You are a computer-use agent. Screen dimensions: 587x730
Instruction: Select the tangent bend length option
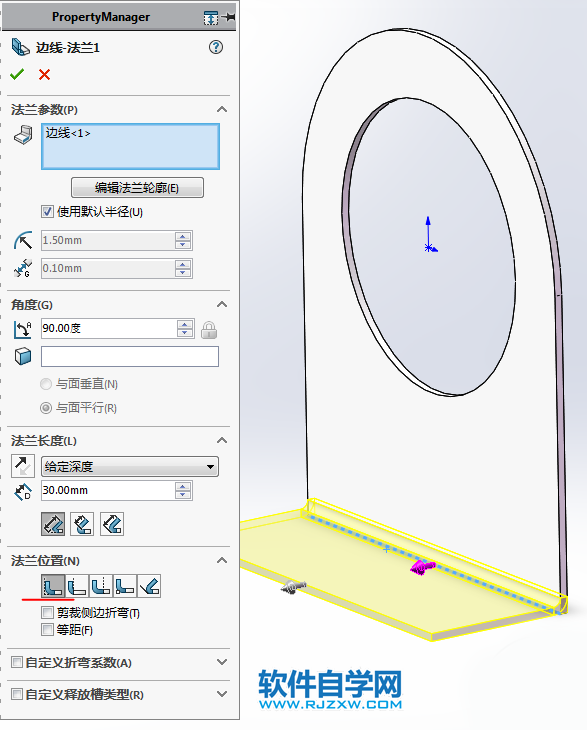[x=112, y=524]
